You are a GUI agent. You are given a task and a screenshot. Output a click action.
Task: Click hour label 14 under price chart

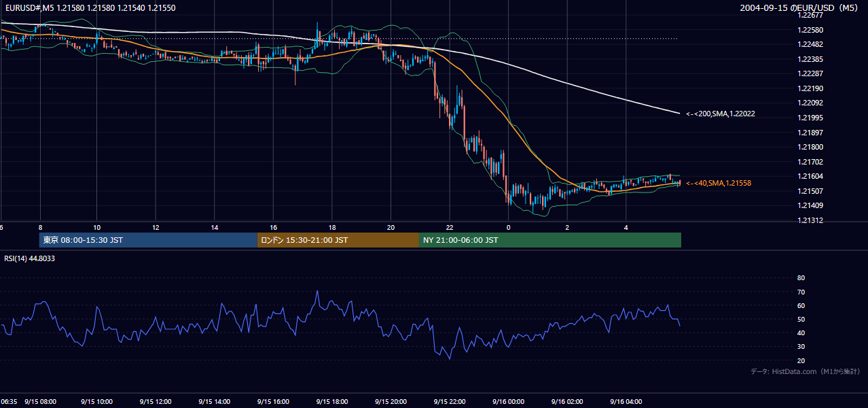tap(215, 227)
